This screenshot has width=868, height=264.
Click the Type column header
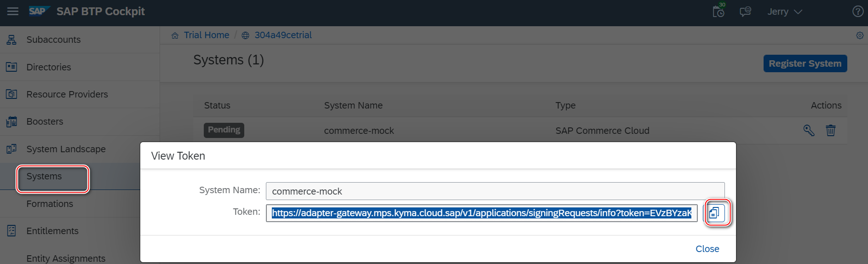(565, 105)
